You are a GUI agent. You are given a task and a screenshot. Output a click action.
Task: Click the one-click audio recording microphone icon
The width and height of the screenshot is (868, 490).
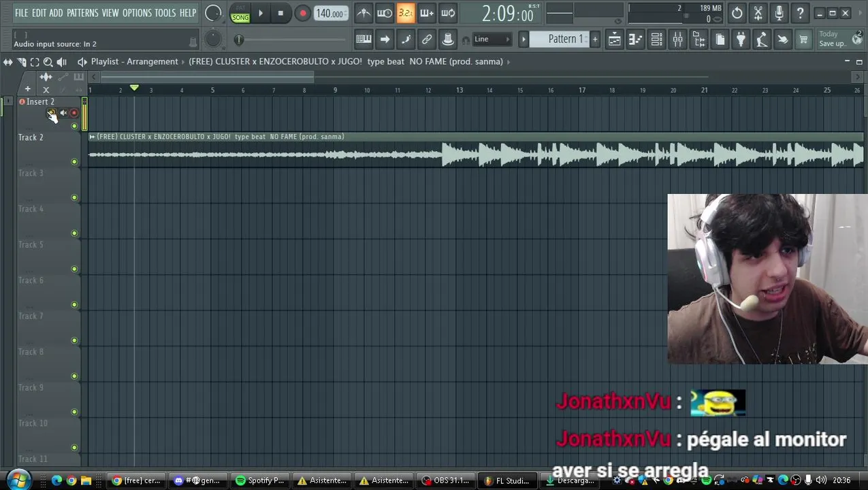(x=779, y=13)
